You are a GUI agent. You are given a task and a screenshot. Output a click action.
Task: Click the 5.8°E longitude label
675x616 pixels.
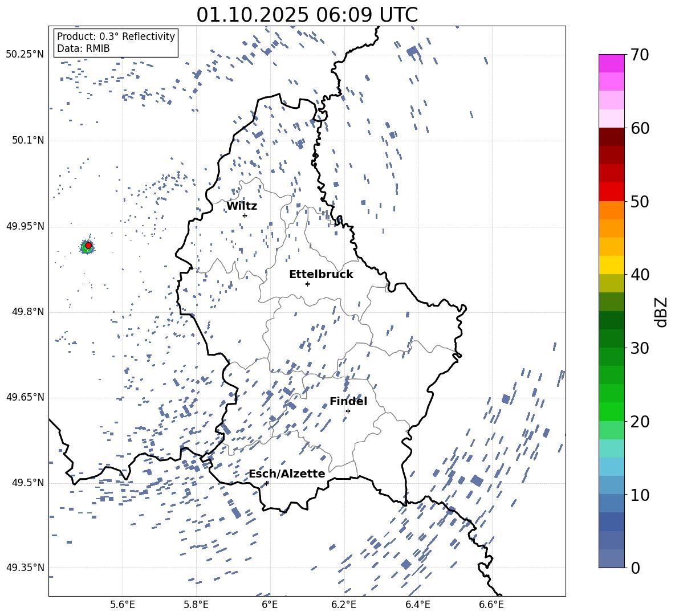196,605
